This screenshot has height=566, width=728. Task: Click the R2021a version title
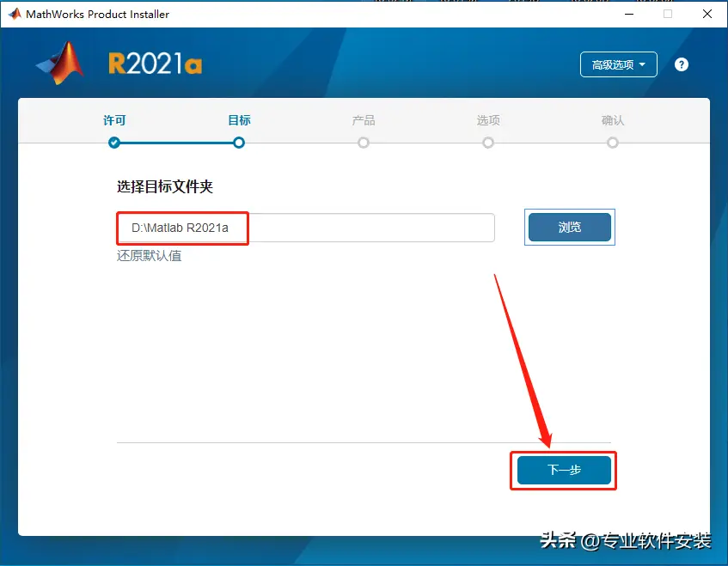[155, 64]
